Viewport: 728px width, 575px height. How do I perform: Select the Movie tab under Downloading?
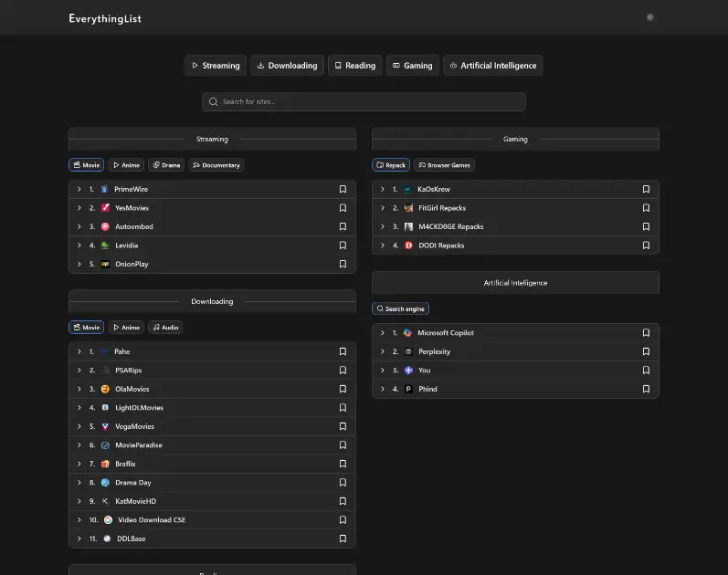[87, 327]
